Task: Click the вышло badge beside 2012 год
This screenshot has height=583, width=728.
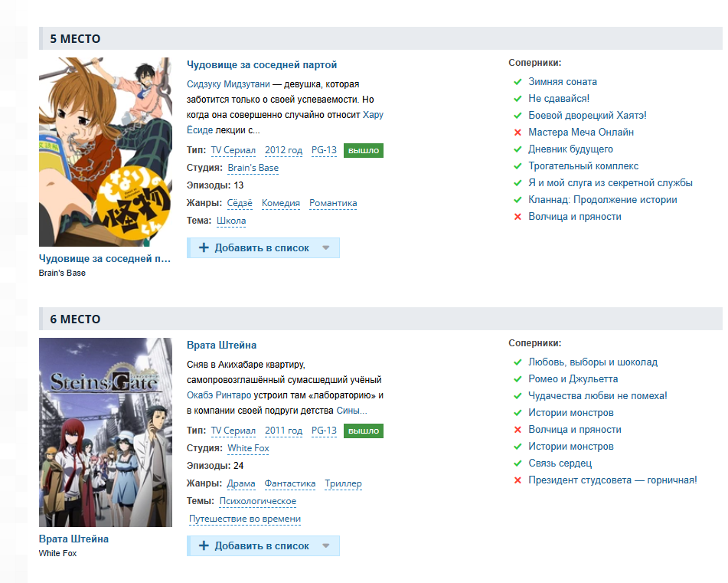Action: (364, 150)
